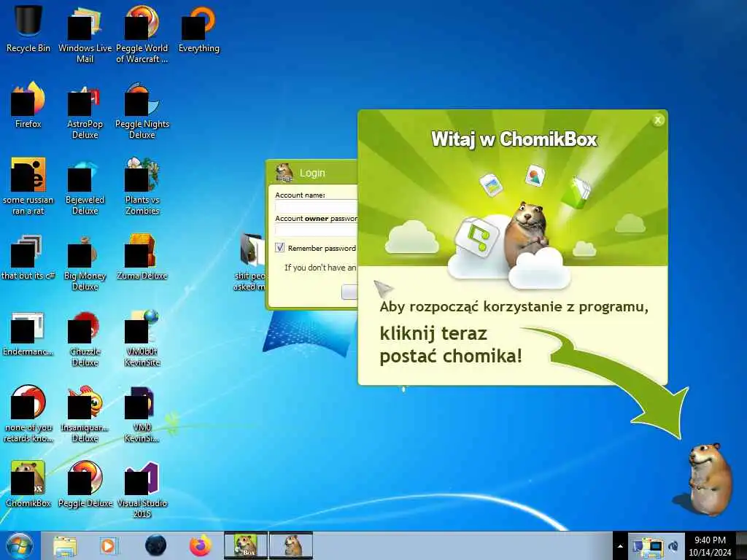The height and width of the screenshot is (560, 747).
Task: Select the Firefox desktop icon
Action: [28, 105]
